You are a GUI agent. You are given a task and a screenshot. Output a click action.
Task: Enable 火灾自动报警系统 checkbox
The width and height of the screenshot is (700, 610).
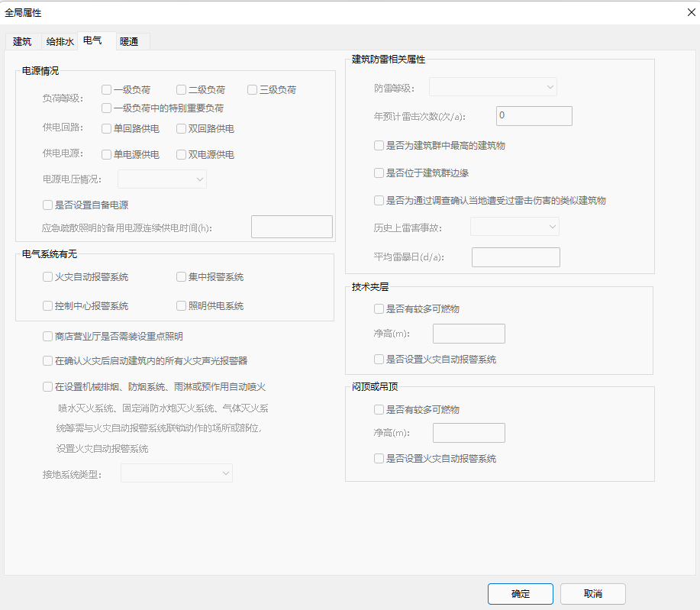pos(48,277)
